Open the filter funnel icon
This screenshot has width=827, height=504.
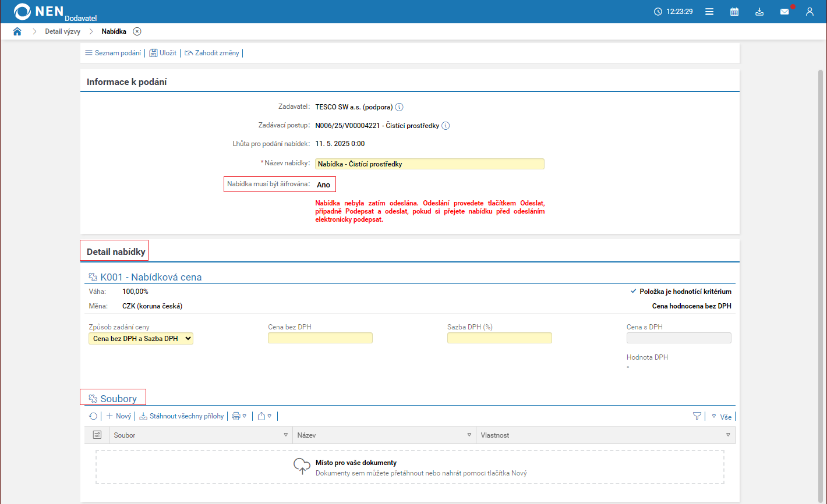pyautogui.click(x=697, y=416)
